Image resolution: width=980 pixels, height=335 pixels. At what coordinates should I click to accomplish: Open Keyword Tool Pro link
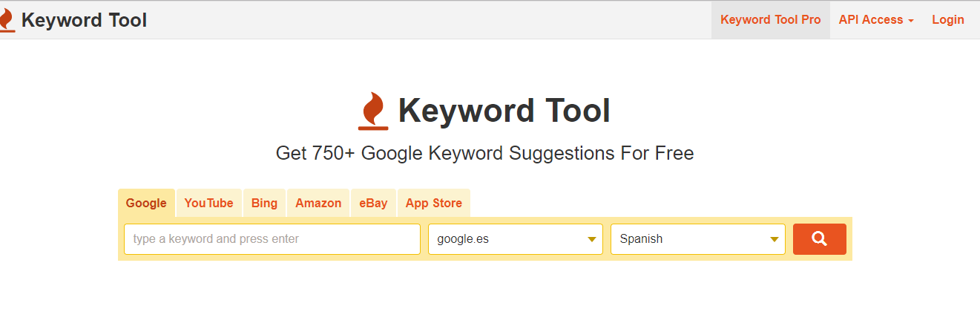[x=770, y=20]
